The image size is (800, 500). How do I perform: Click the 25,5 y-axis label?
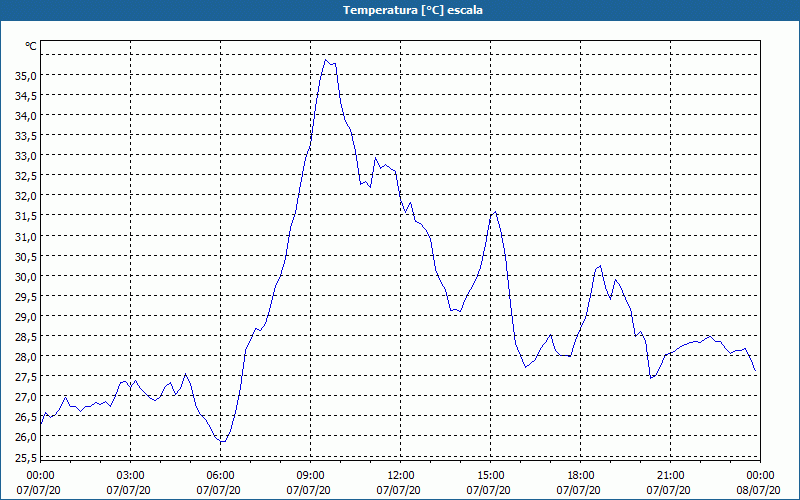click(26, 457)
